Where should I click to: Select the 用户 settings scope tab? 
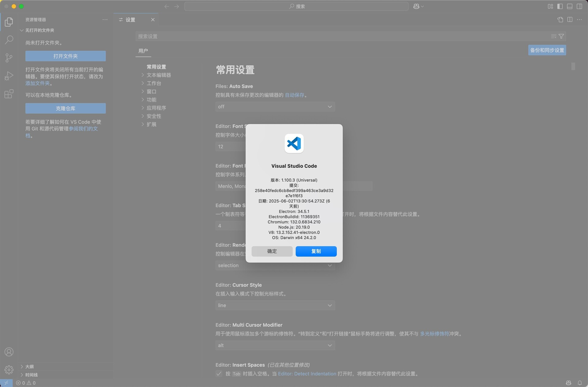[x=143, y=51]
